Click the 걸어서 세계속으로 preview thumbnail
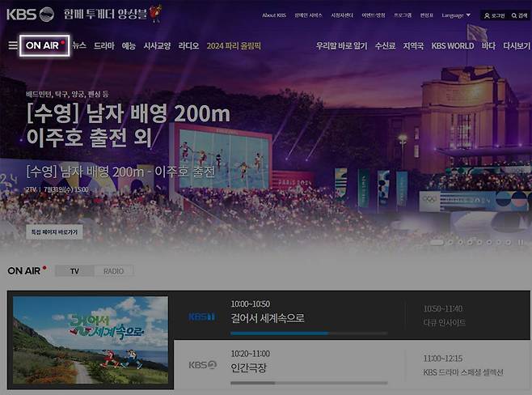Viewport: 532px width, 395px height. click(x=91, y=340)
